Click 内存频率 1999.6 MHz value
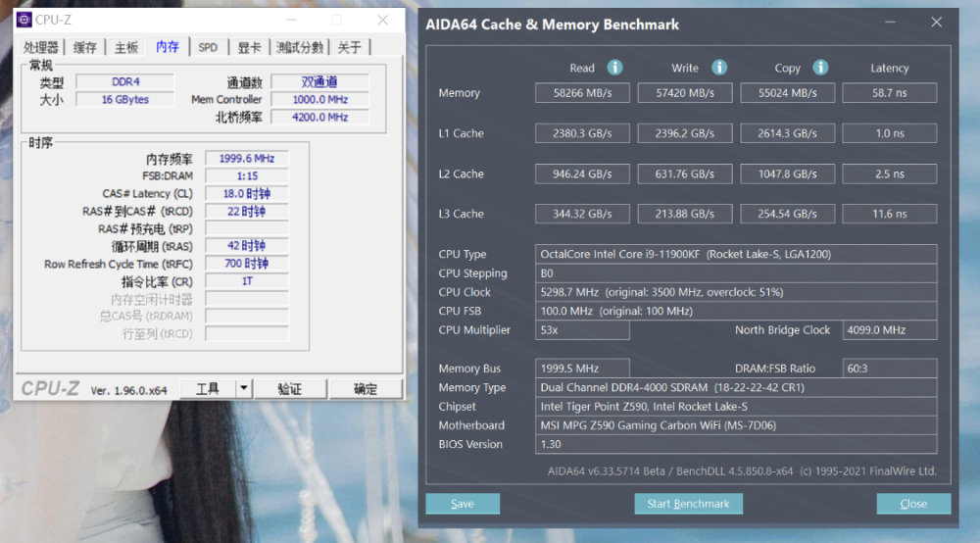 (x=247, y=159)
